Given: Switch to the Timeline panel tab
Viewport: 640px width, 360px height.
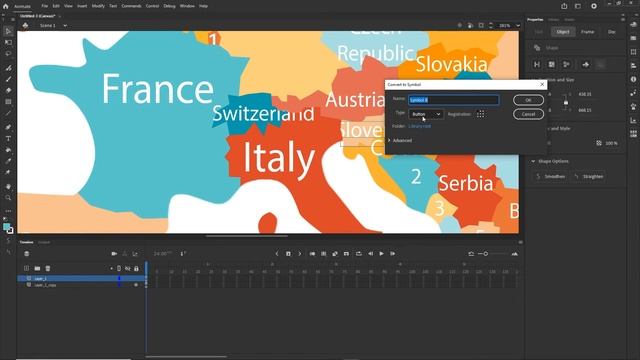Looking at the screenshot, I should 27,242.
